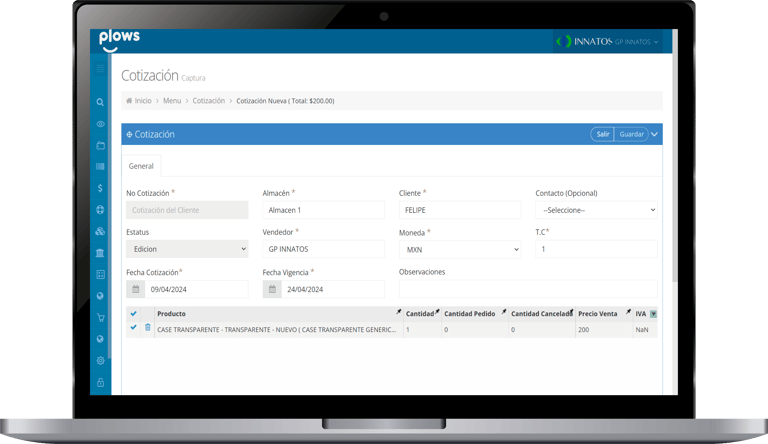Click the 'Cotización Nueva ( Total: $200.00)' breadcrumb text

click(x=285, y=101)
